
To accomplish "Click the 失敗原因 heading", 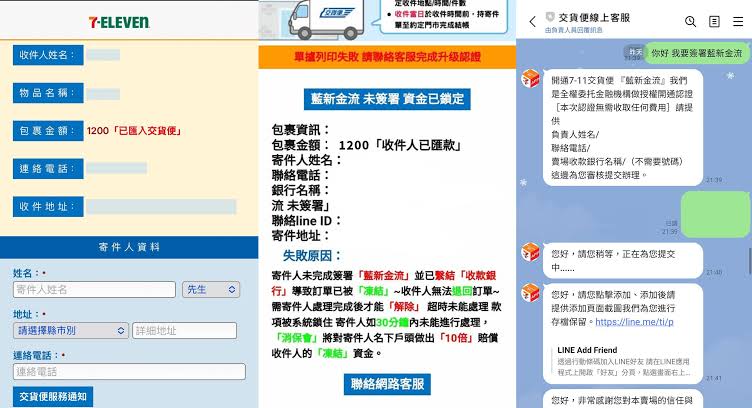I will (312, 256).
